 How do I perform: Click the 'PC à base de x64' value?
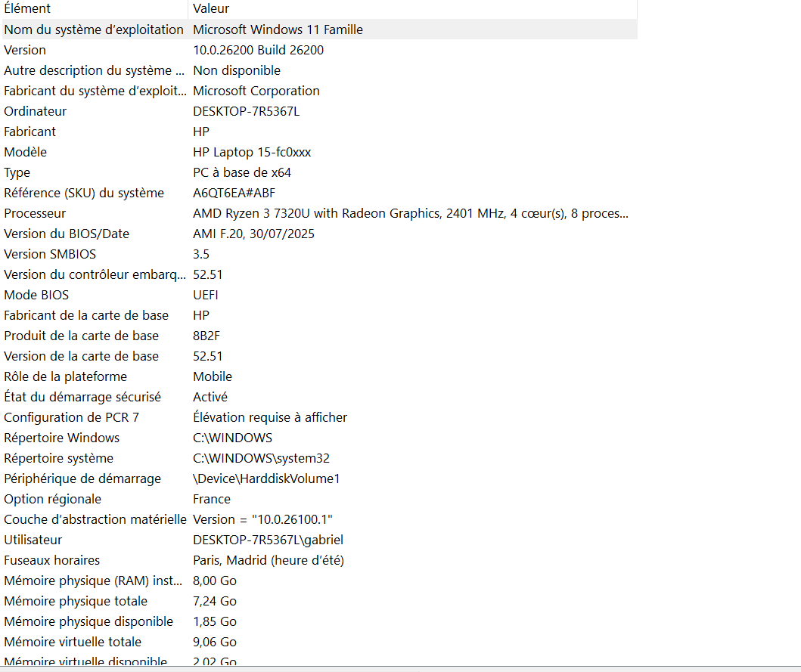[242, 172]
